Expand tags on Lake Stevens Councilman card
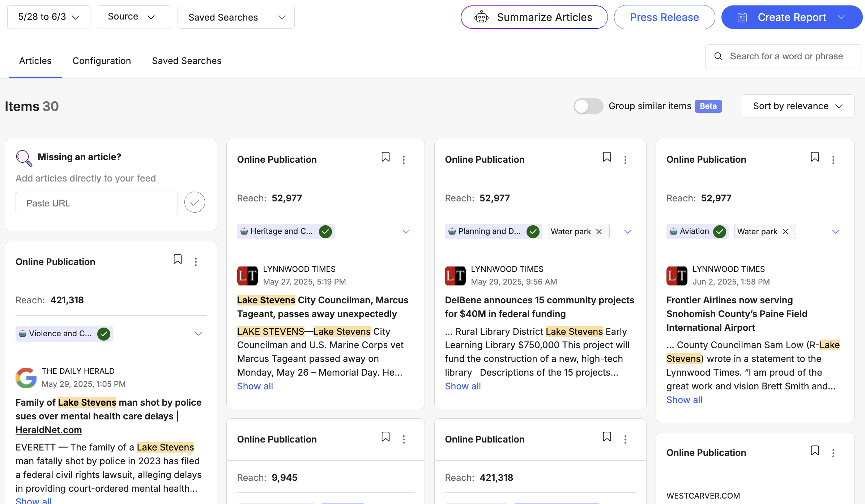Image resolution: width=865 pixels, height=504 pixels. click(x=406, y=231)
